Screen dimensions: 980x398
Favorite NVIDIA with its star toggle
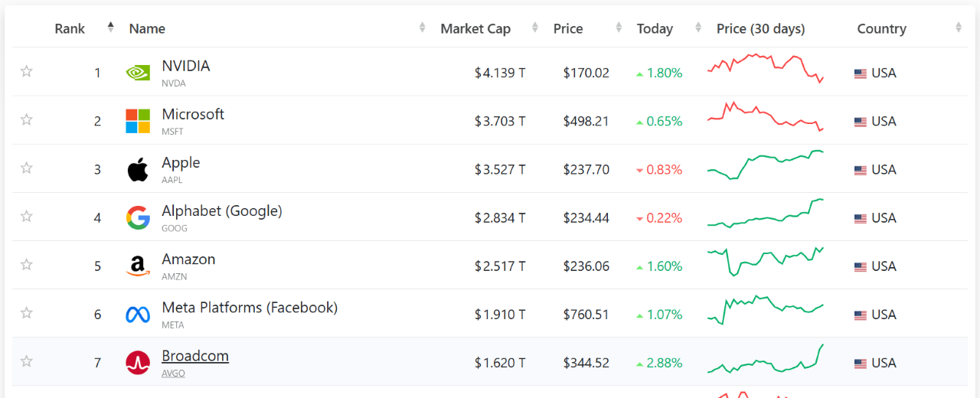27,71
